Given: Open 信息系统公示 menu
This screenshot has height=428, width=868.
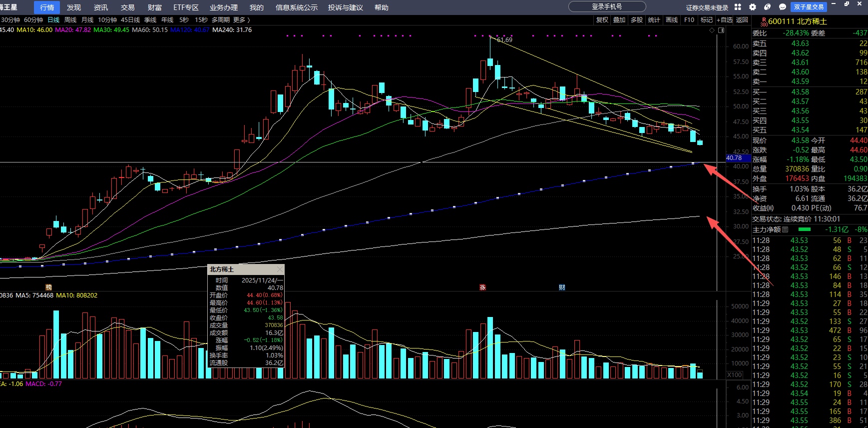Looking at the screenshot, I should [297, 7].
